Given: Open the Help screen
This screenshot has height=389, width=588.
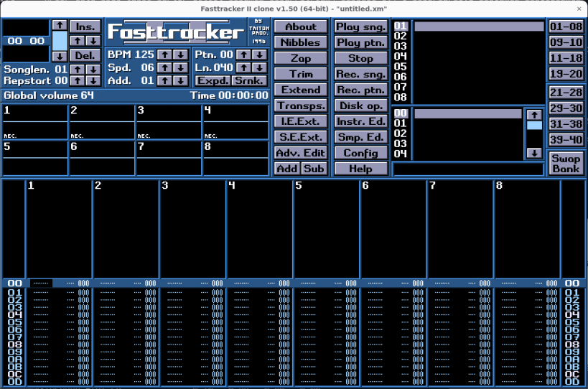Looking at the screenshot, I should coord(360,169).
